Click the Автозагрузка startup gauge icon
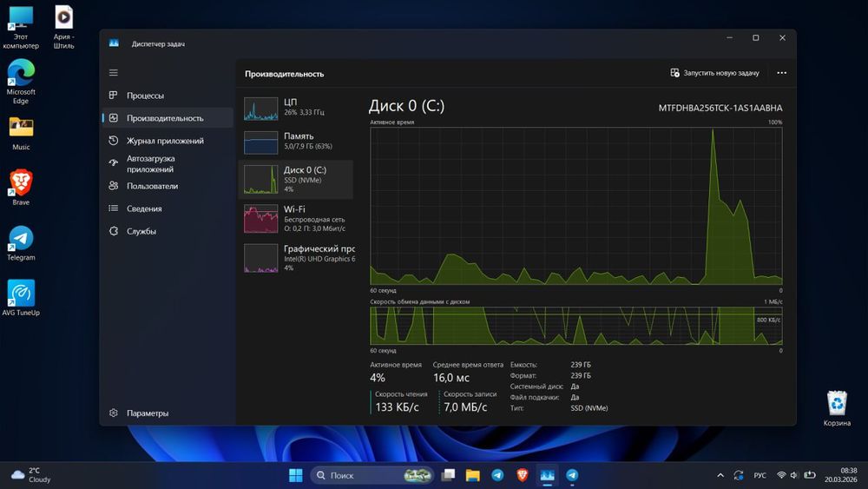Viewport: 868px width, 489px height. pos(114,162)
